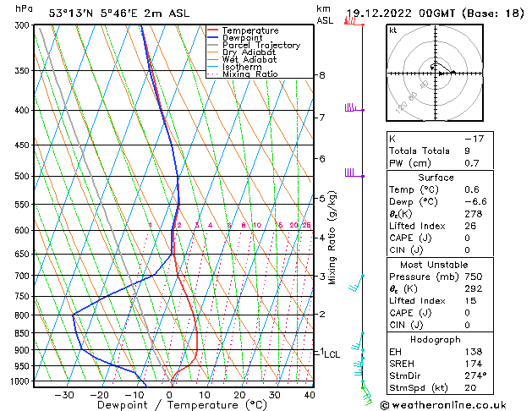This screenshot has width=532, height=411.
Task: Click the 300 hPa pressure axis label
Action: click(24, 25)
